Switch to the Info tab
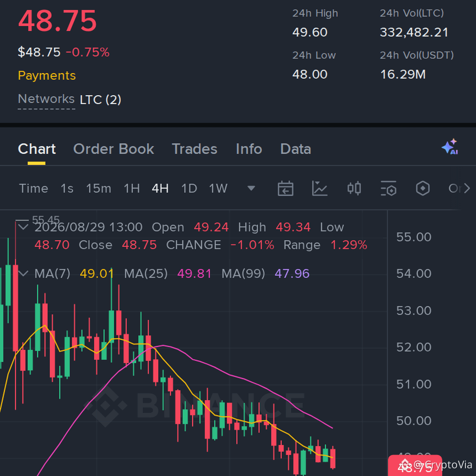The width and height of the screenshot is (476, 476). click(x=249, y=149)
